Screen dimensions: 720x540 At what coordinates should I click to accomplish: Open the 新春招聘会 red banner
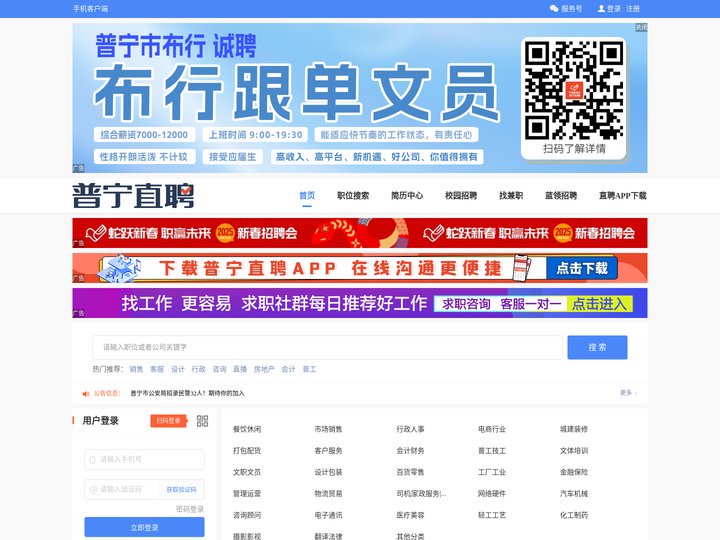360,233
